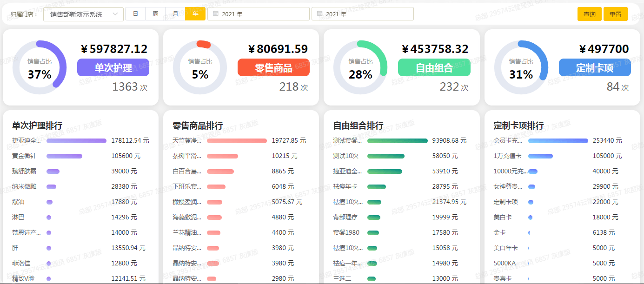The height and width of the screenshot is (284, 644).
Task: Click the red 5% sales ratio donut chart
Action: [x=200, y=67]
